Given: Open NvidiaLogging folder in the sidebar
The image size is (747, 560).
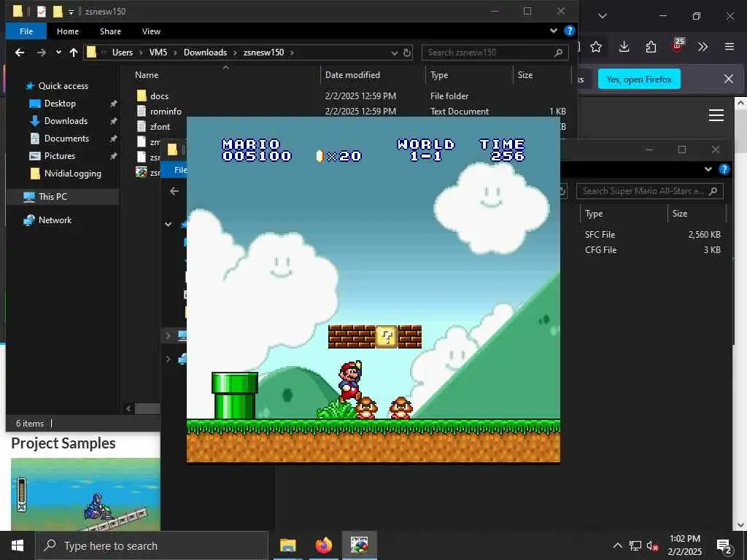Looking at the screenshot, I should [72, 174].
